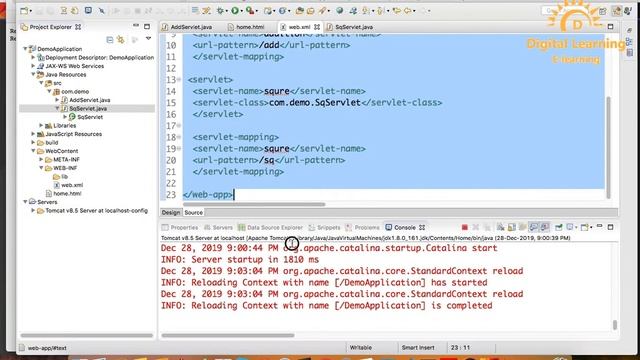The image size is (640, 360).
Task: Maximize the Console panel
Action: (611, 227)
